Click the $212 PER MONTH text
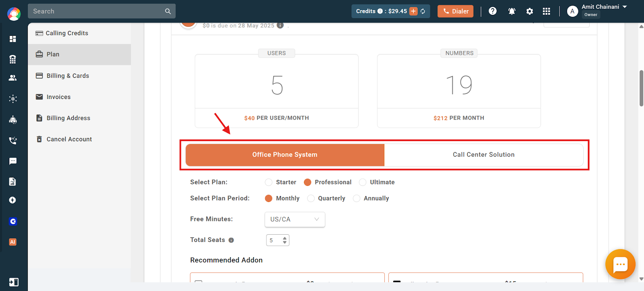This screenshot has height=291, width=644. pyautogui.click(x=459, y=118)
